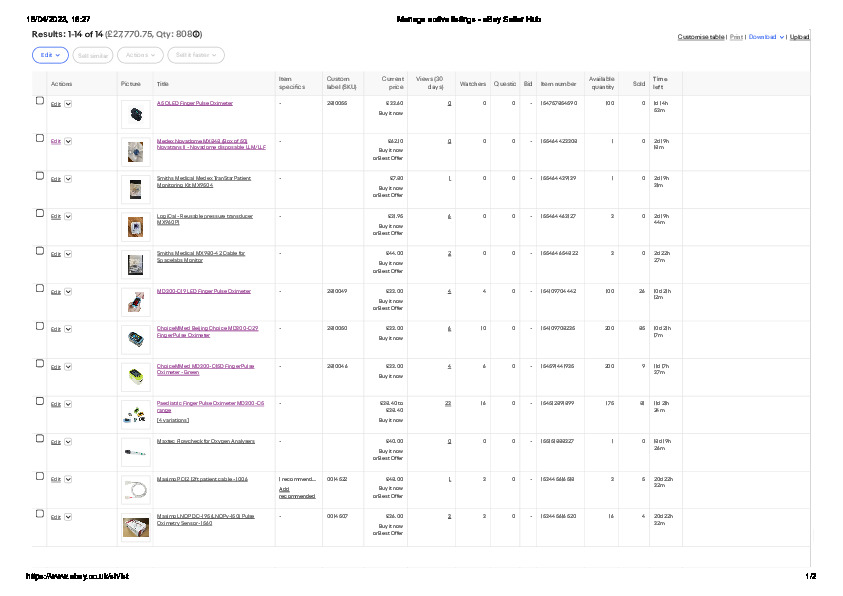This screenshot has height=596, width=843.
Task: Click the Paediatric Finger Pulse Oximeter picture
Action: coord(136,414)
